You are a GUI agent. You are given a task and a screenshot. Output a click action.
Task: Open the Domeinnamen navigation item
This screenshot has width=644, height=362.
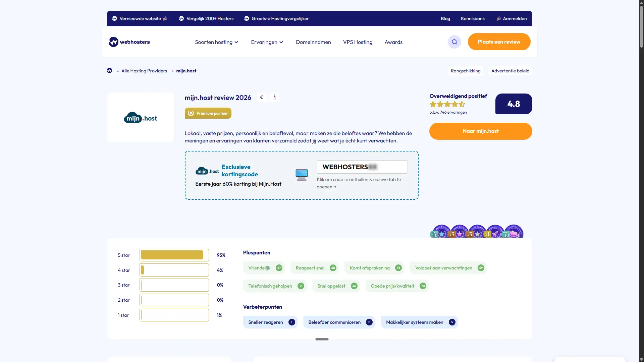[313, 42]
